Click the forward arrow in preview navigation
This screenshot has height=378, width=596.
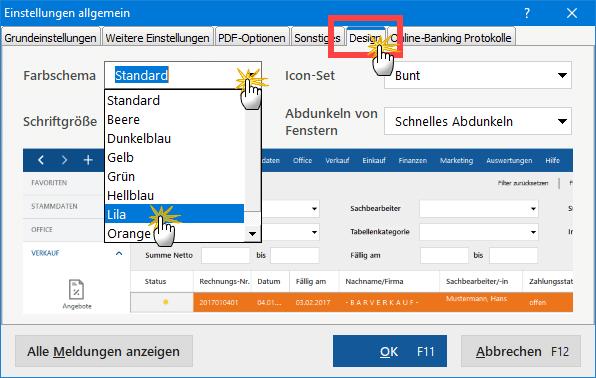[64, 160]
